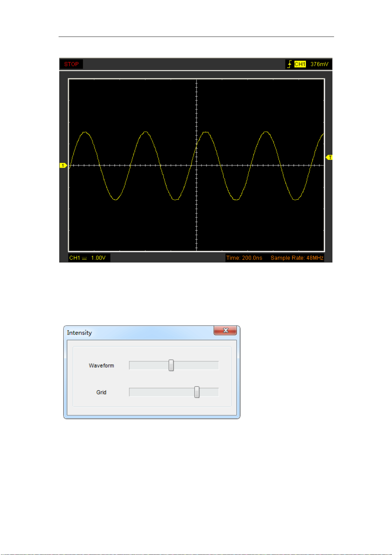This screenshot has width=392, height=555.
Task: Click the 376mV trigger level value
Action: pos(319,64)
